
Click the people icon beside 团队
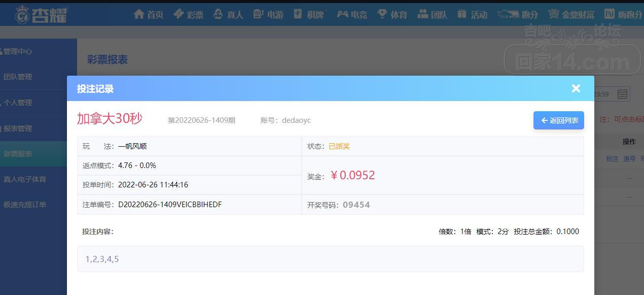[422, 14]
